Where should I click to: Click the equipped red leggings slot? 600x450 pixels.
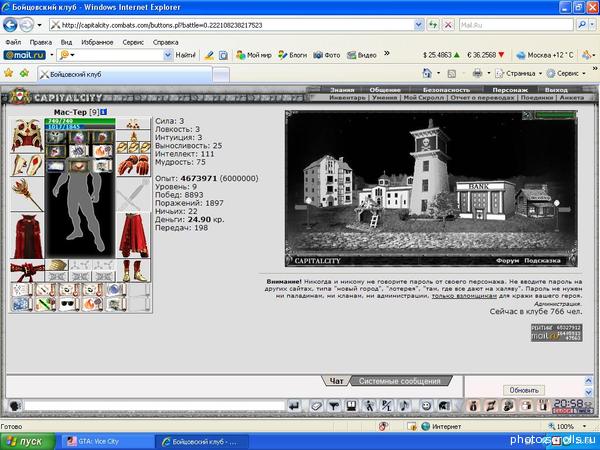point(133,236)
